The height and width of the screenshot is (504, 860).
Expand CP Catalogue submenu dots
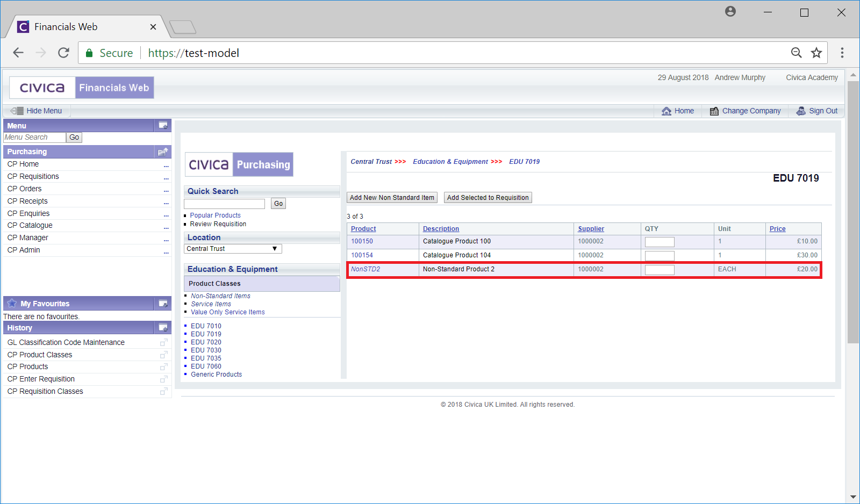point(166,227)
